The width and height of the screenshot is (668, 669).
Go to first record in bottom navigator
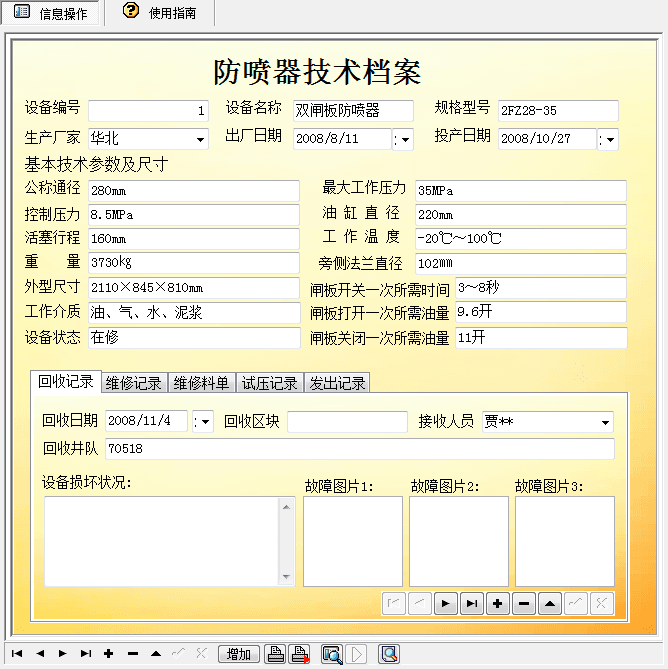(18, 654)
